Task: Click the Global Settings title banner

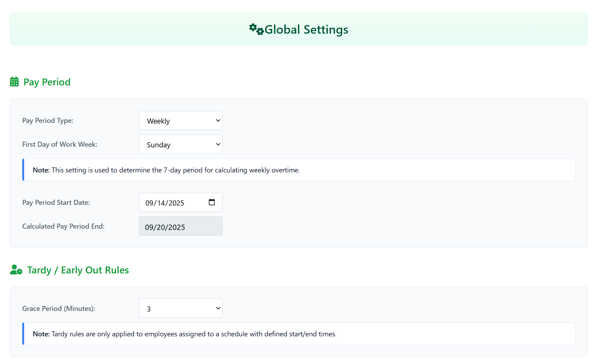Action: (298, 29)
